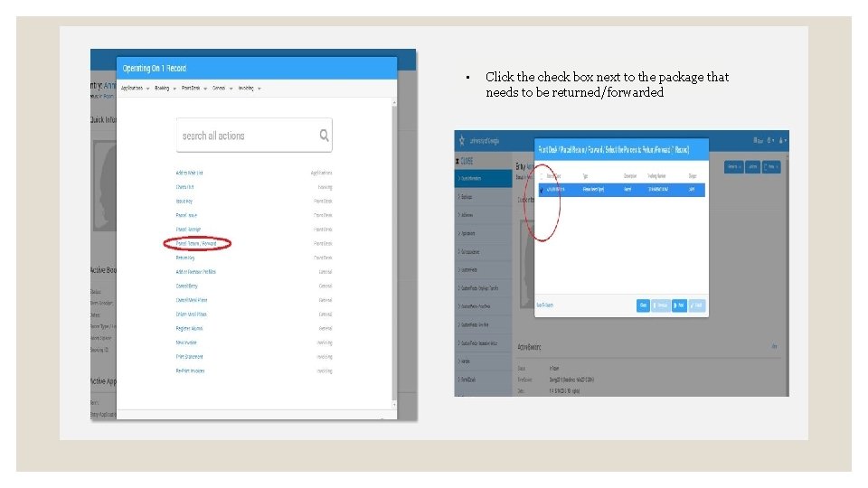Tick the header select-all checkbox in parcel table
This screenshot has height=488, width=868.
[542, 176]
